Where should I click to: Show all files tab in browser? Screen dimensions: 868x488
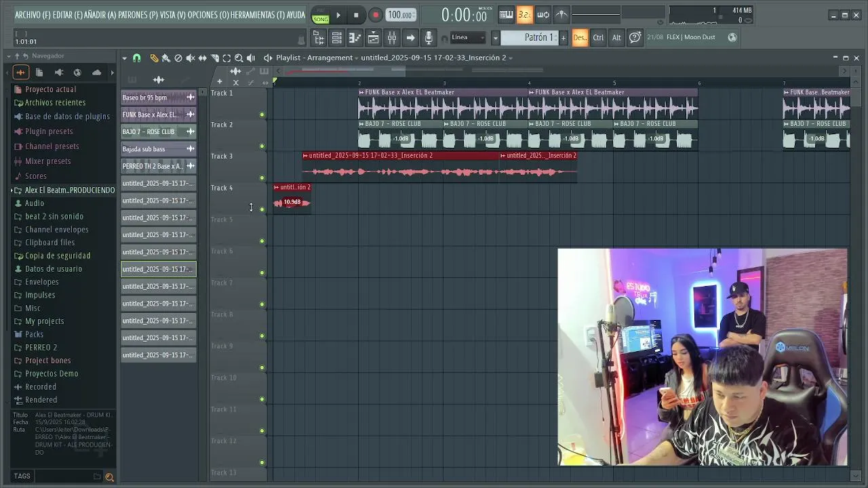(x=39, y=73)
